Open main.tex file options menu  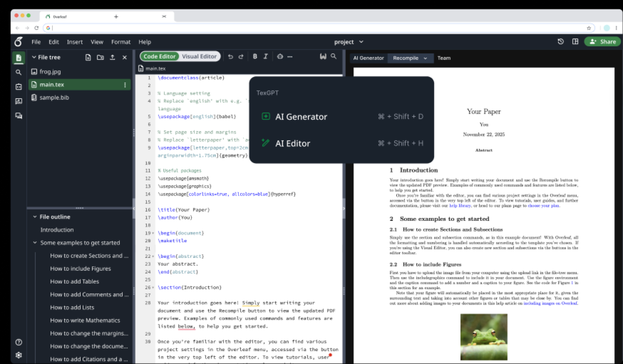tap(125, 85)
